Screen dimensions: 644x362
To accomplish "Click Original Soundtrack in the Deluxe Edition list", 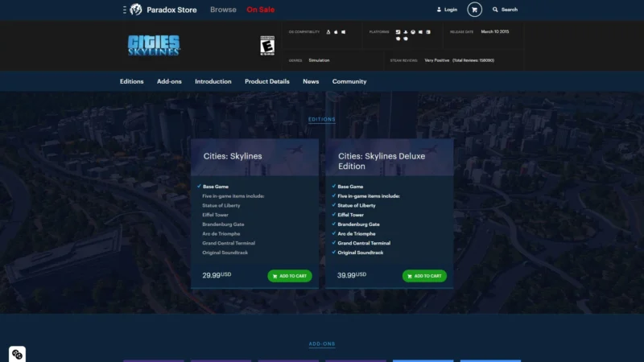I will coord(360,253).
